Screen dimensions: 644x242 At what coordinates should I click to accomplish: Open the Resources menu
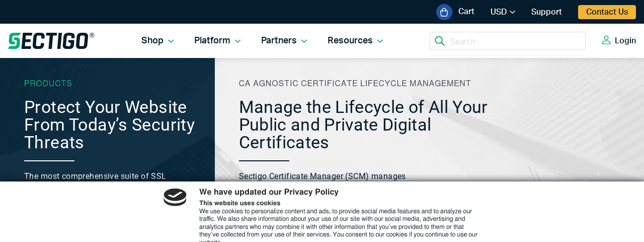(x=350, y=41)
